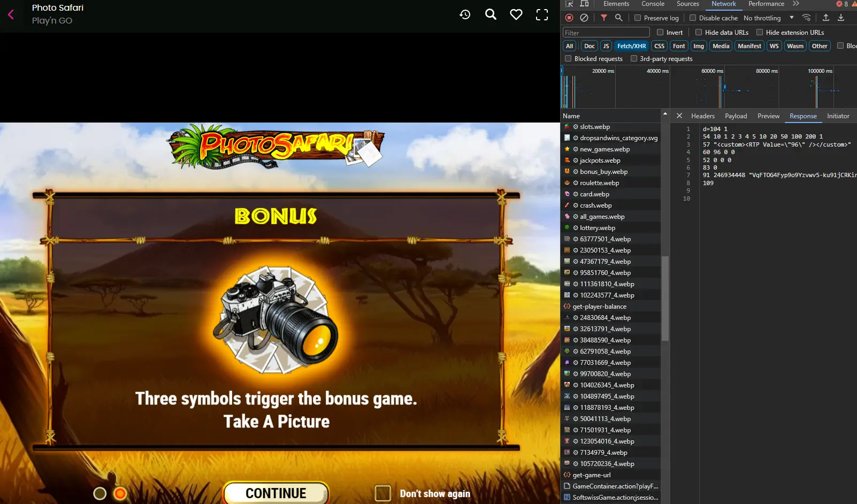Close the request details panel
This screenshot has width=857, height=504.
pyautogui.click(x=679, y=116)
